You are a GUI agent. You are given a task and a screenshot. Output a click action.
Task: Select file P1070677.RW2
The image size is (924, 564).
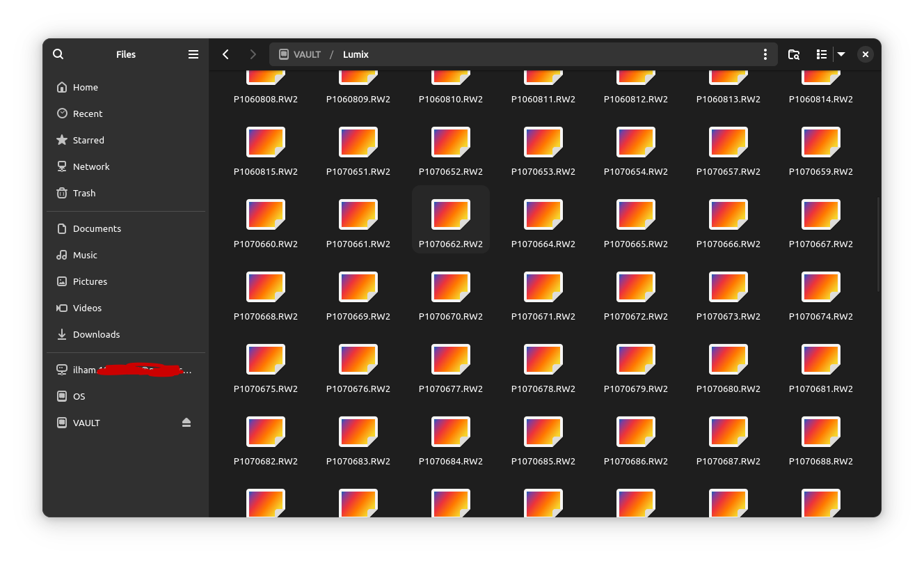pos(451,368)
